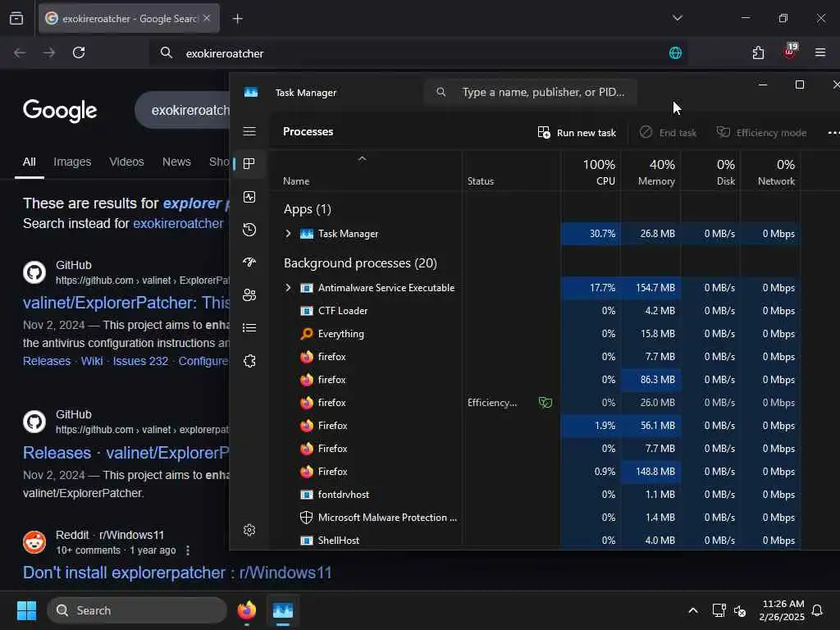Viewport: 840px width, 630px height.
Task: Open uBlock extension icon with 19 badge
Action: click(790, 52)
